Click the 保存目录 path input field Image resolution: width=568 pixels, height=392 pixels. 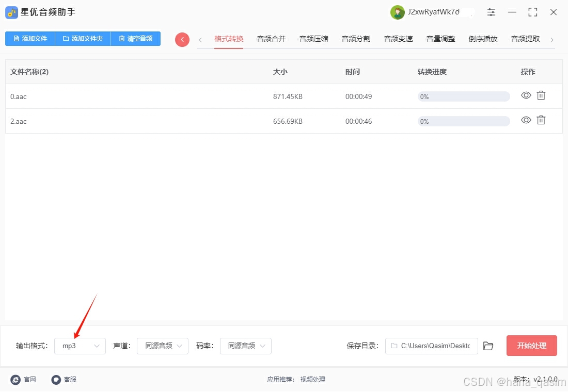432,346
